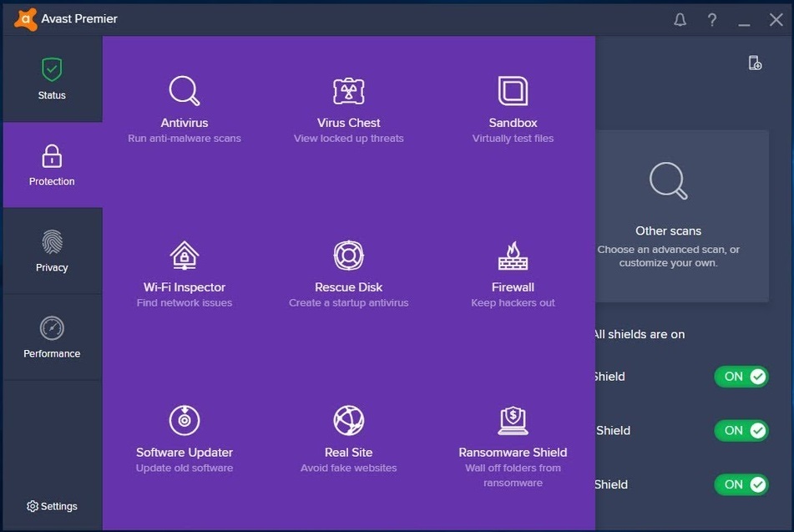Go to the Performance sidebar tab
Screen dimensions: 794x532
[x=52, y=337]
